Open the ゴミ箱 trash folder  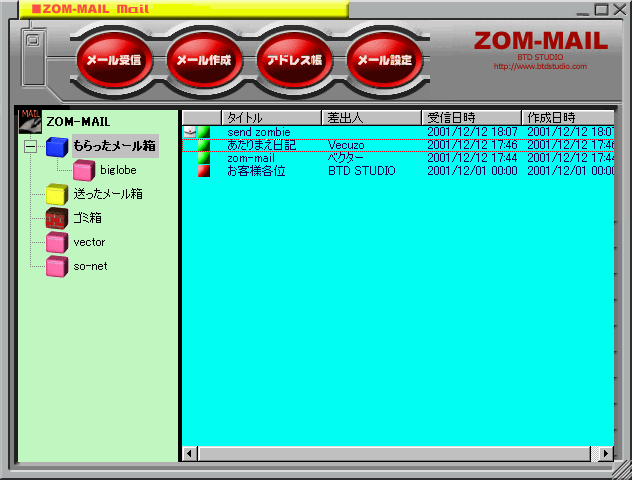pyautogui.click(x=87, y=218)
